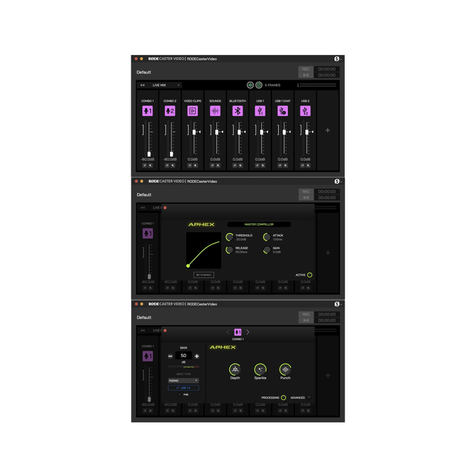
Task: Open the USB 1 CHAT channel icon
Action: pyautogui.click(x=283, y=111)
